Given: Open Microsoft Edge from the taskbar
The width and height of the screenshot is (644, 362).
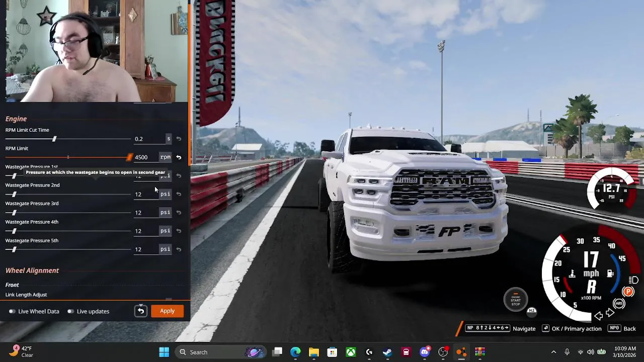Looking at the screenshot, I should click(295, 352).
